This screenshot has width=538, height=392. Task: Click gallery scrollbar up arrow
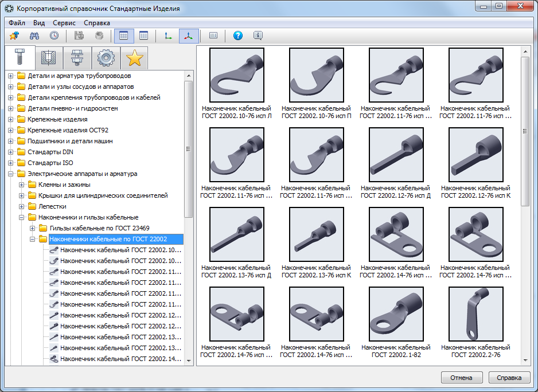pos(525,52)
